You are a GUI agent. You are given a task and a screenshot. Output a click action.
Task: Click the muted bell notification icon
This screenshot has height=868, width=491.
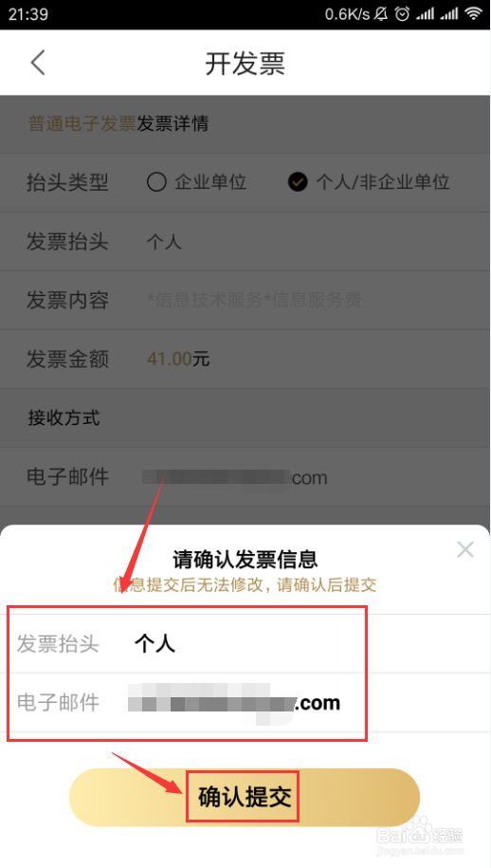pos(381,14)
